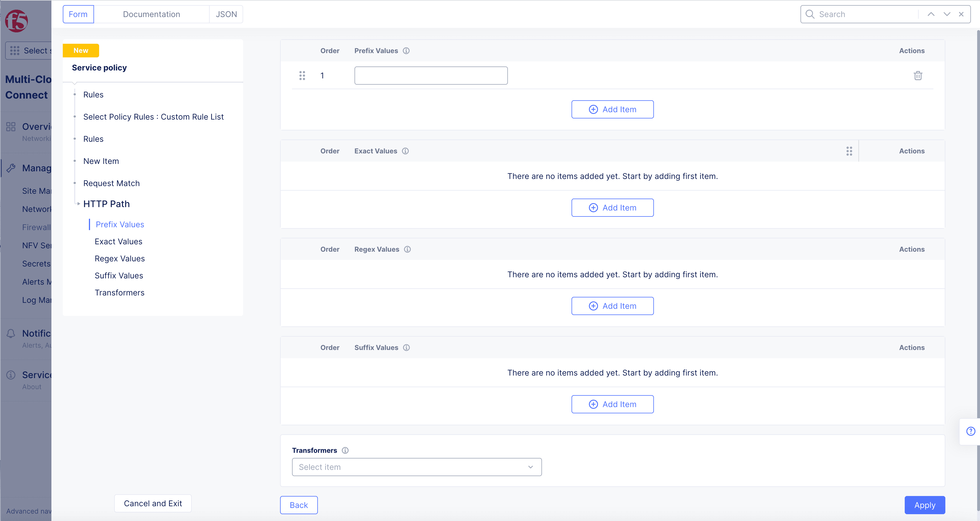Switch to Documentation tab
Viewport: 980px width, 521px height.
pyautogui.click(x=151, y=14)
